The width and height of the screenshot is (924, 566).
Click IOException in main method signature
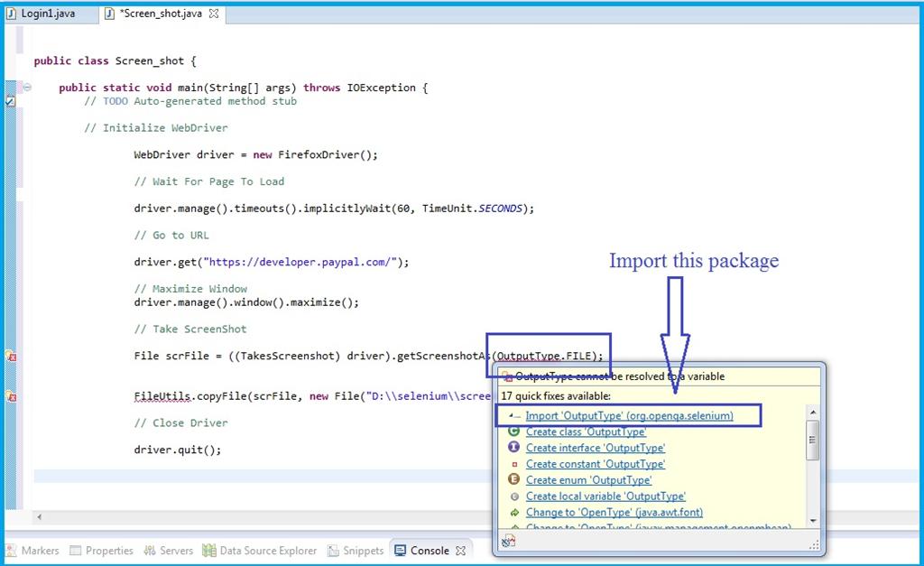382,88
